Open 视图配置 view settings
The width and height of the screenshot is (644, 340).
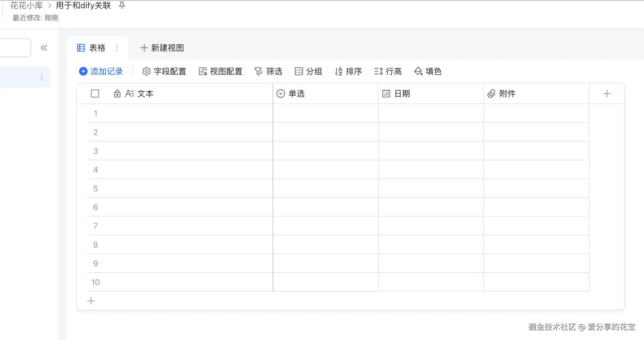click(x=220, y=71)
